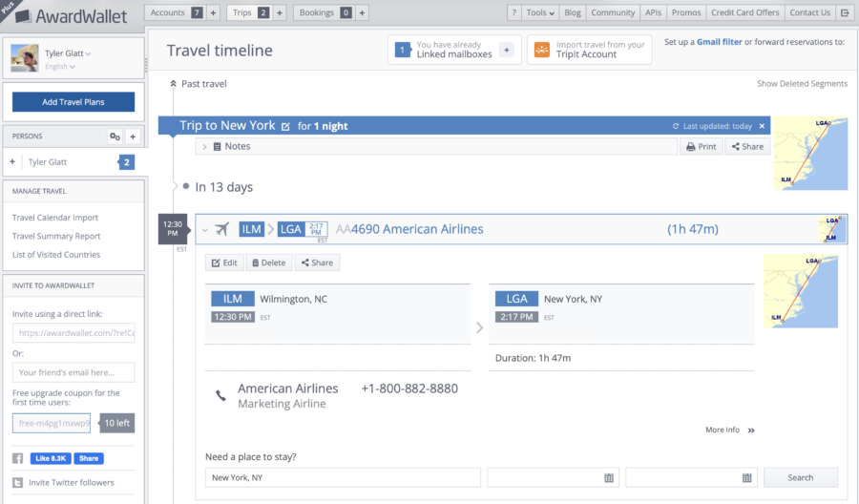The height and width of the screenshot is (504, 859).
Task: Add a new booking with plus icon
Action: pyautogui.click(x=362, y=12)
